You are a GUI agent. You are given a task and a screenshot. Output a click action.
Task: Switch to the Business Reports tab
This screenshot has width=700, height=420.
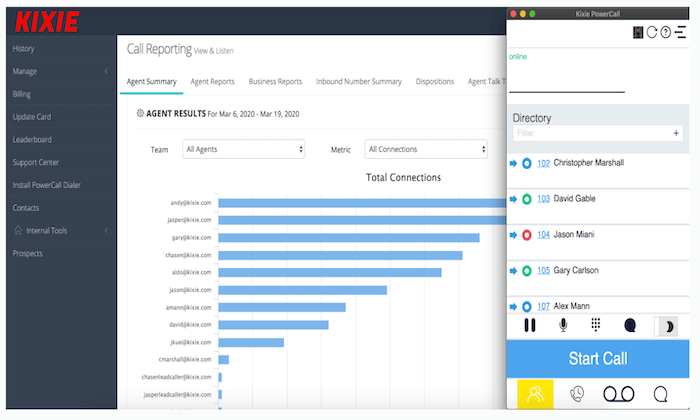tap(275, 82)
